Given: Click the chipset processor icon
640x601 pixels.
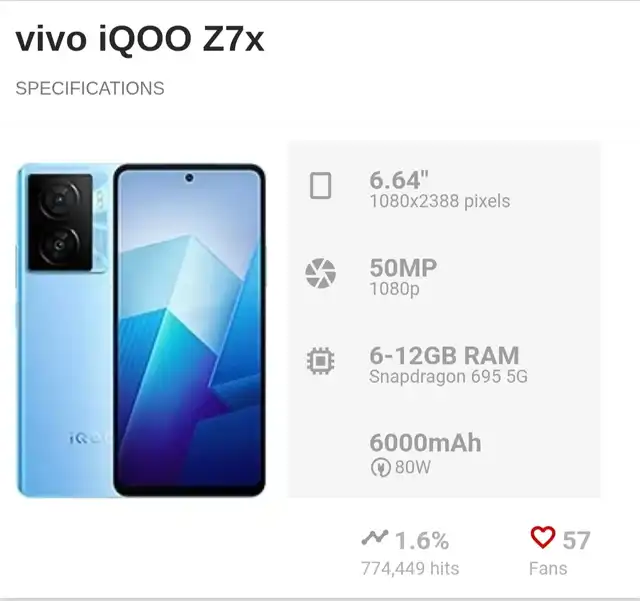Looking at the screenshot, I should pos(320,361).
